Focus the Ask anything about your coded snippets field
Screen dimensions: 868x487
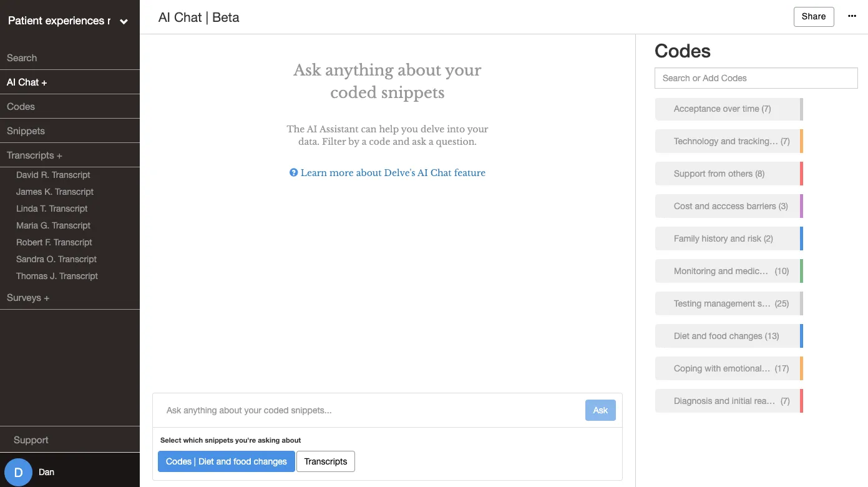369,410
